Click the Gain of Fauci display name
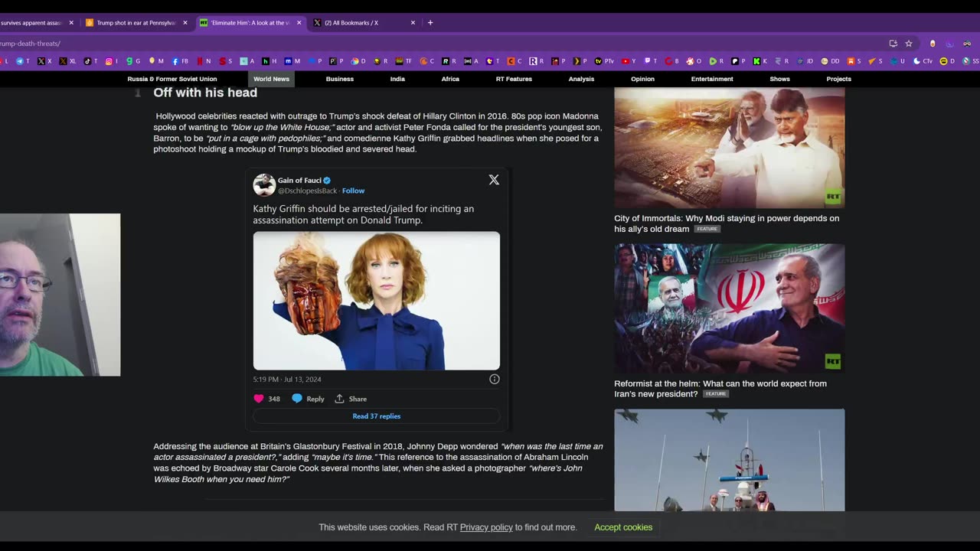 [x=299, y=181]
